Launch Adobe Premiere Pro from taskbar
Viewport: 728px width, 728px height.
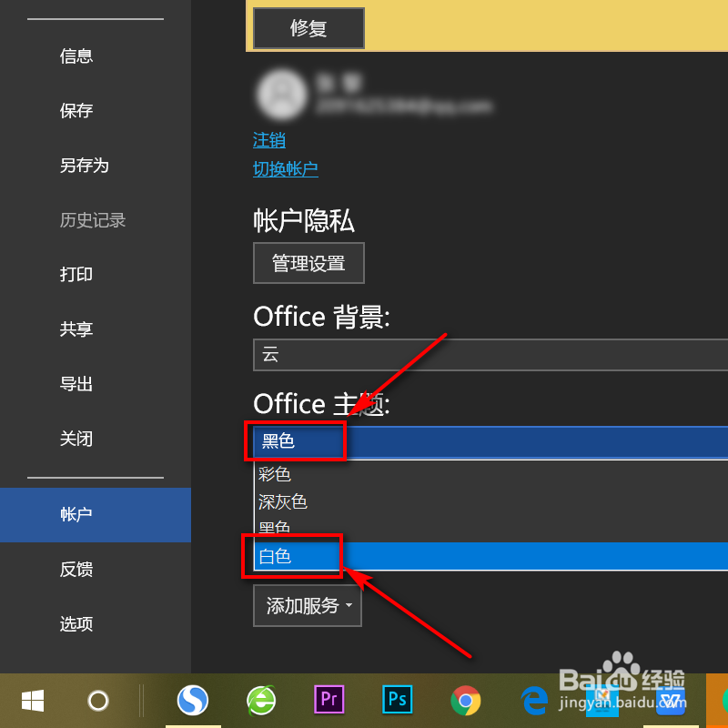click(x=329, y=699)
